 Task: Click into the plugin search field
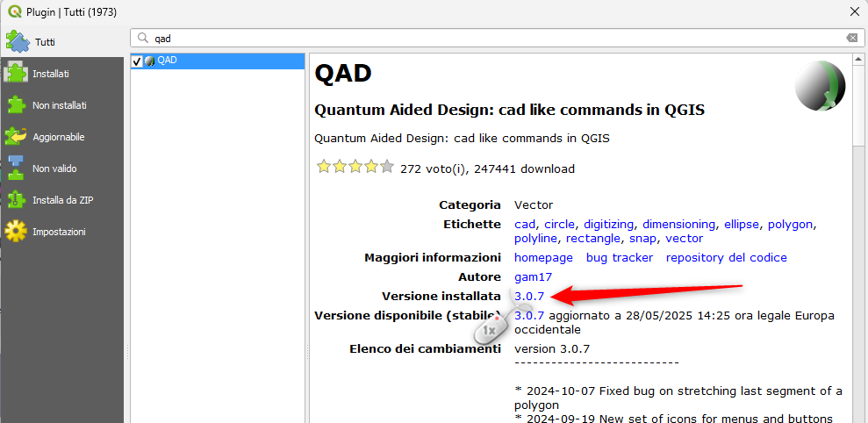click(x=491, y=39)
